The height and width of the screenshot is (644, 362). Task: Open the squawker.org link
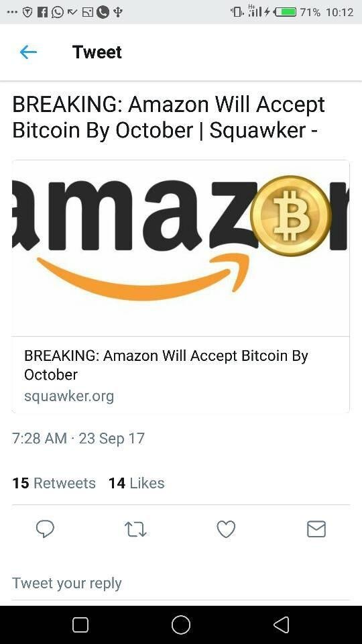pos(69,396)
